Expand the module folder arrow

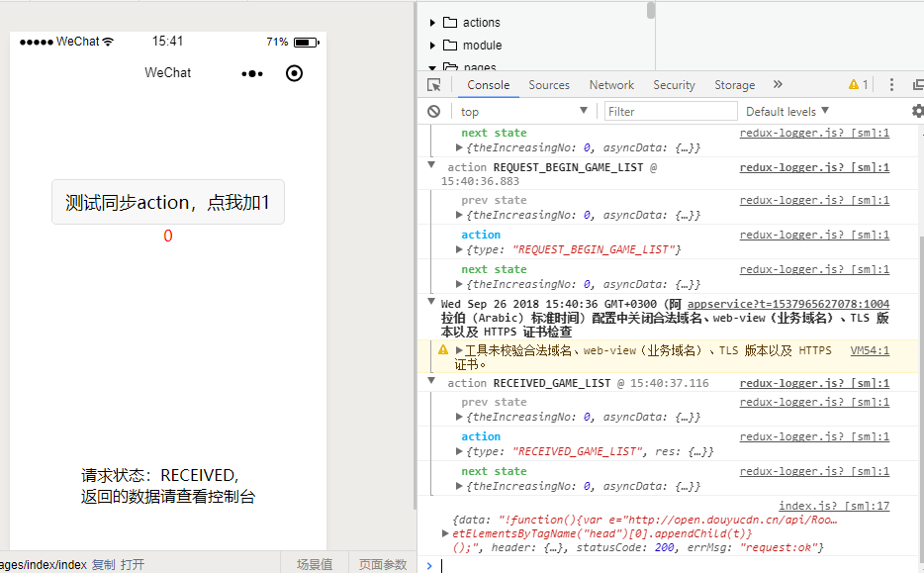(432, 46)
